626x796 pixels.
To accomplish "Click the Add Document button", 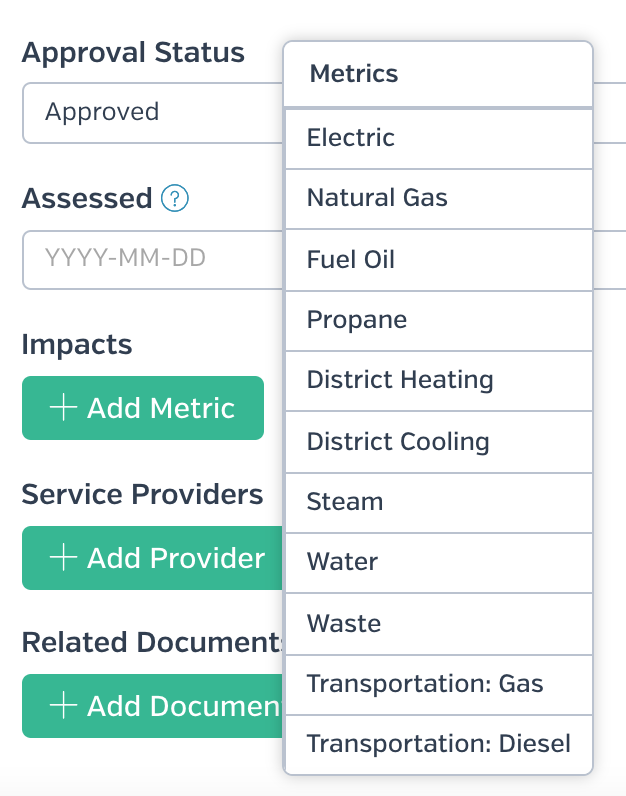I will 153,706.
